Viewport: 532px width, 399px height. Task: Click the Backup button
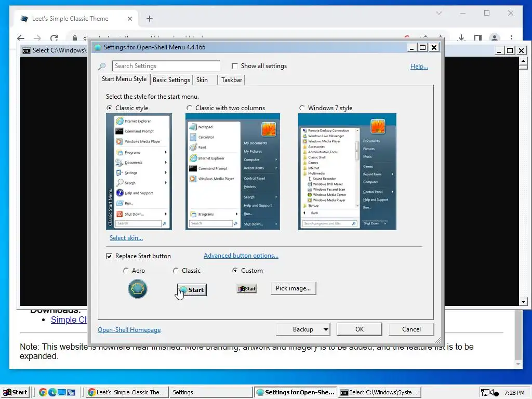coord(303,329)
